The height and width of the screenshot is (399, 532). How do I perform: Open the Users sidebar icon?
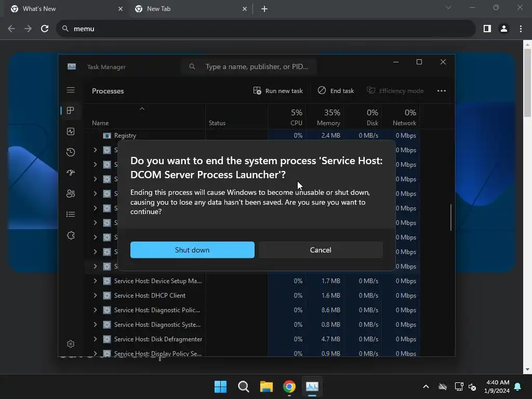(71, 193)
